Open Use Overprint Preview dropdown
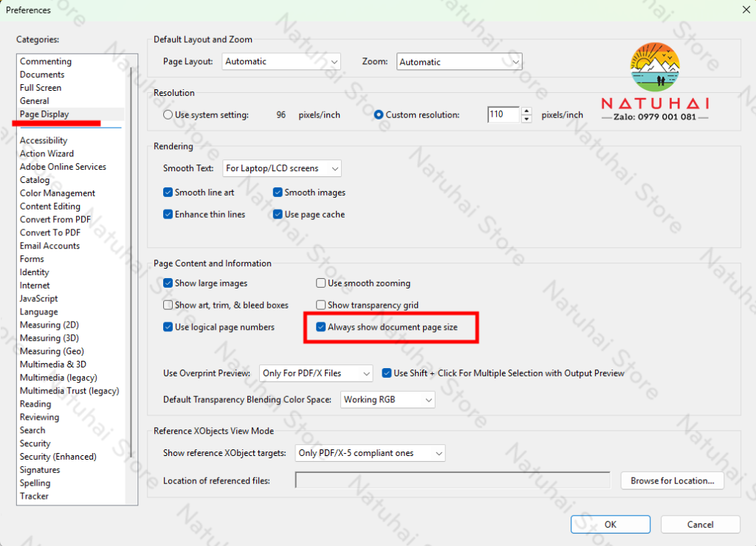This screenshot has width=756, height=546. point(316,373)
